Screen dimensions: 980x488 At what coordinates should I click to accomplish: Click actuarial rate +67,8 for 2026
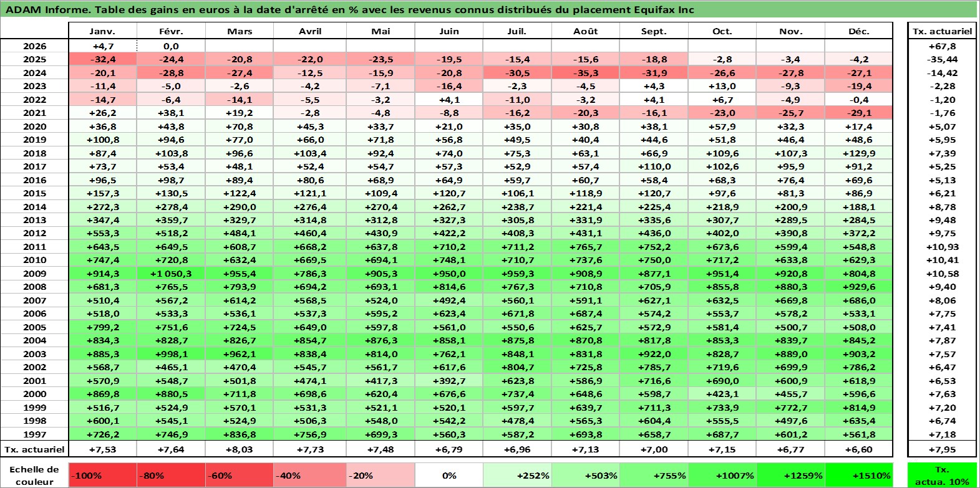[942, 46]
